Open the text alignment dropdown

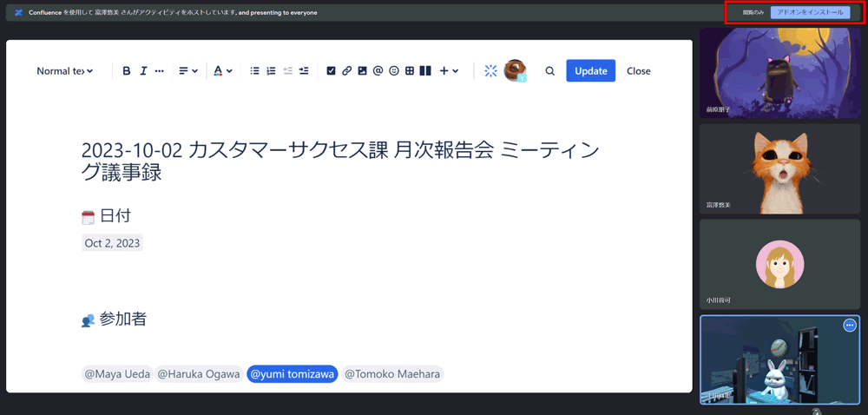[188, 71]
